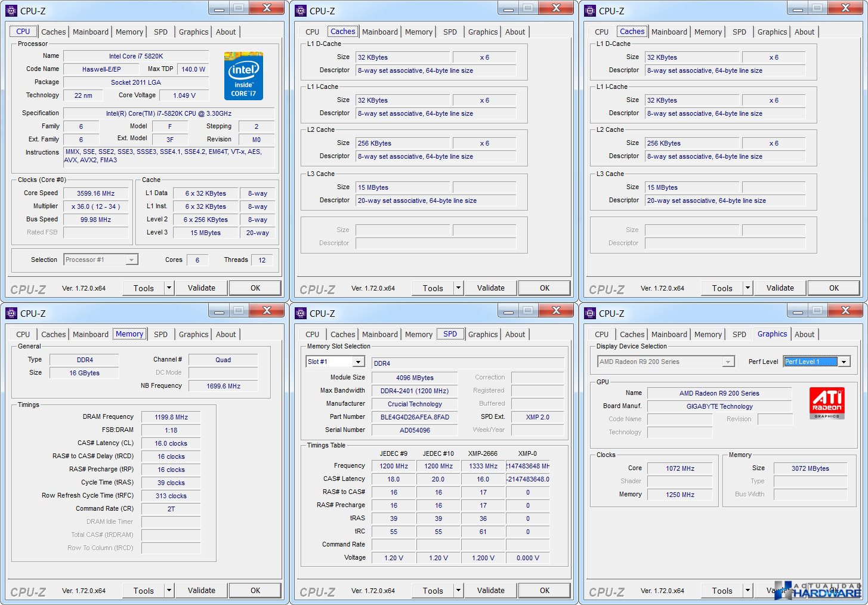This screenshot has width=868, height=605.
Task: Click the ATI Radeon Graphics logo
Action: (x=826, y=403)
